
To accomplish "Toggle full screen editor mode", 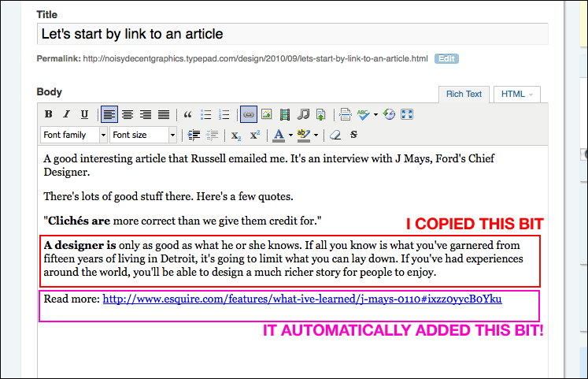I will (x=407, y=114).
